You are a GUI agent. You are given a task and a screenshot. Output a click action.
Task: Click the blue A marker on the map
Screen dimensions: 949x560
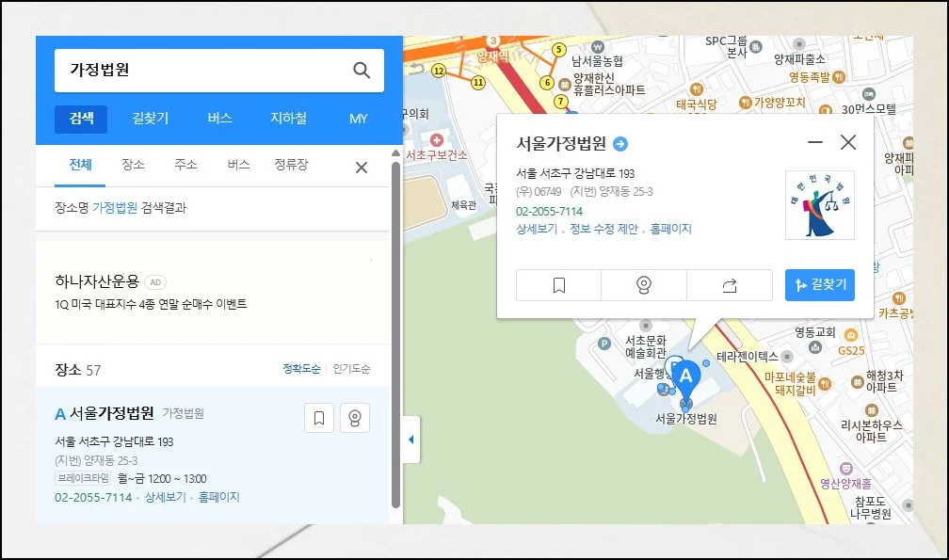685,376
